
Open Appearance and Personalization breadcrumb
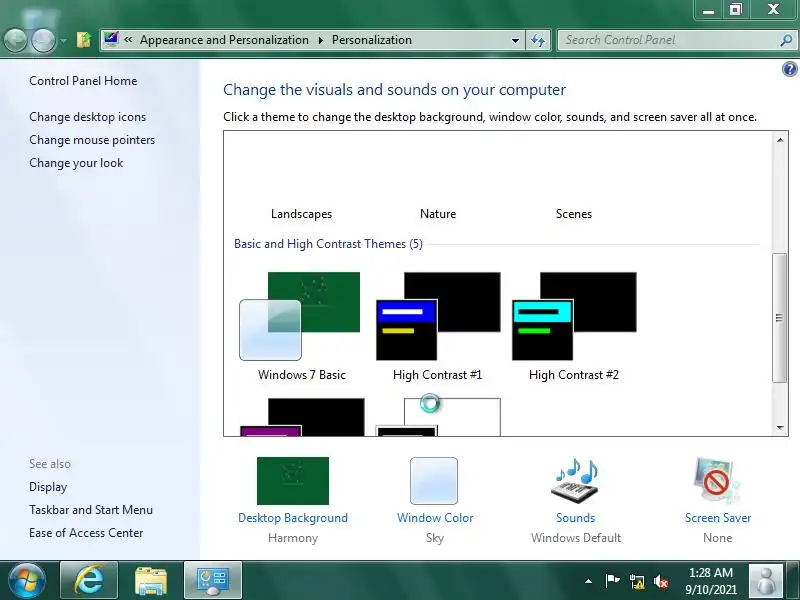(224, 40)
